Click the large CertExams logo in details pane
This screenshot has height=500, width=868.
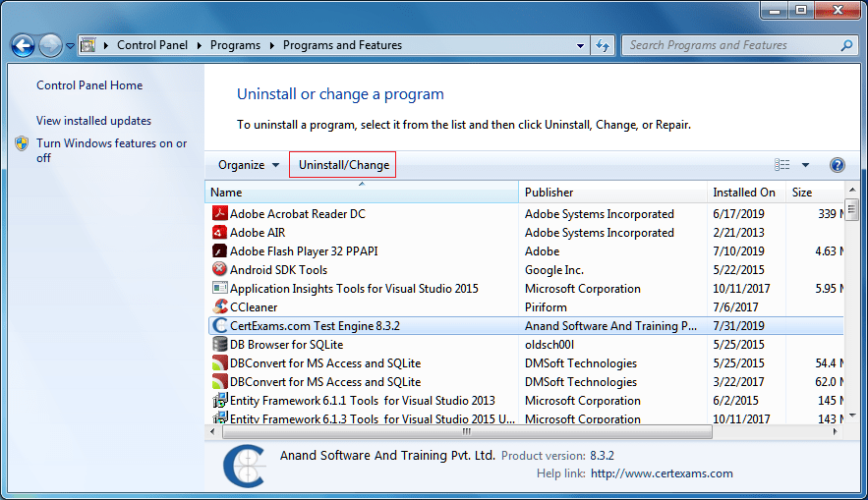tap(244, 467)
